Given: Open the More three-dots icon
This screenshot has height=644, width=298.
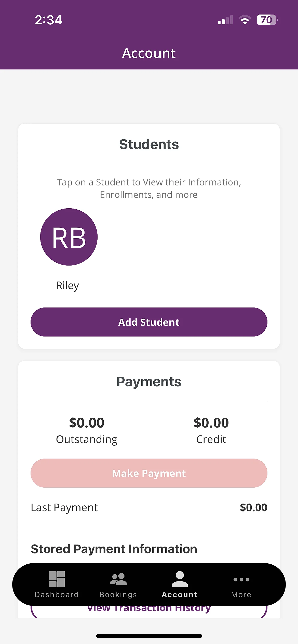Looking at the screenshot, I should pos(241,580).
